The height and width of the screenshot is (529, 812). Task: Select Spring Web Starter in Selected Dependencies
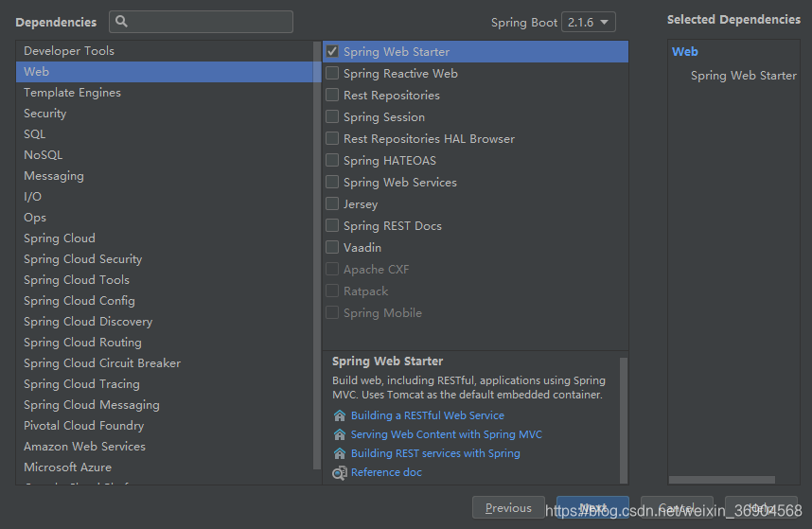[x=743, y=76]
